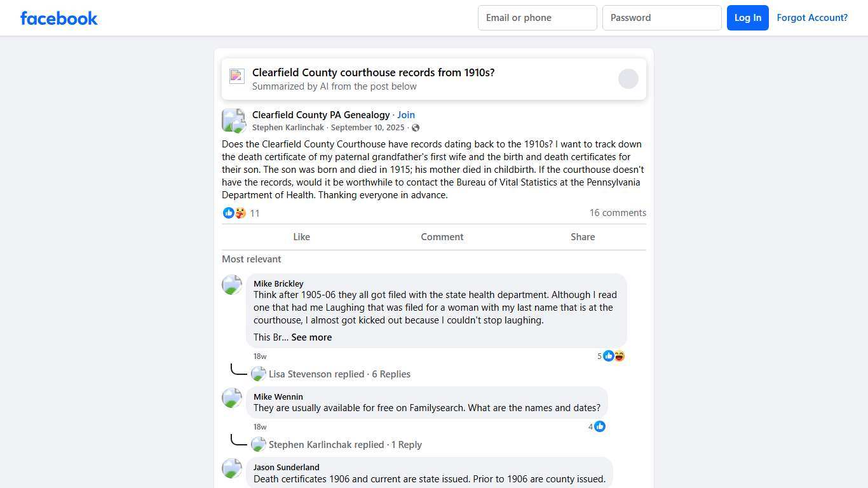This screenshot has width=868, height=488.
Task: Click the public globe privacy icon
Action: click(416, 128)
